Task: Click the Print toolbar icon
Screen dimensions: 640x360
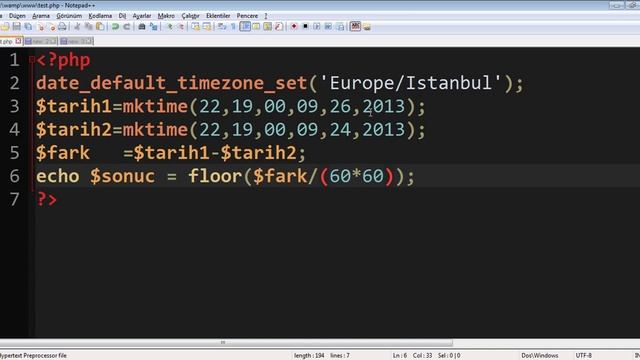Action: coord(62,27)
